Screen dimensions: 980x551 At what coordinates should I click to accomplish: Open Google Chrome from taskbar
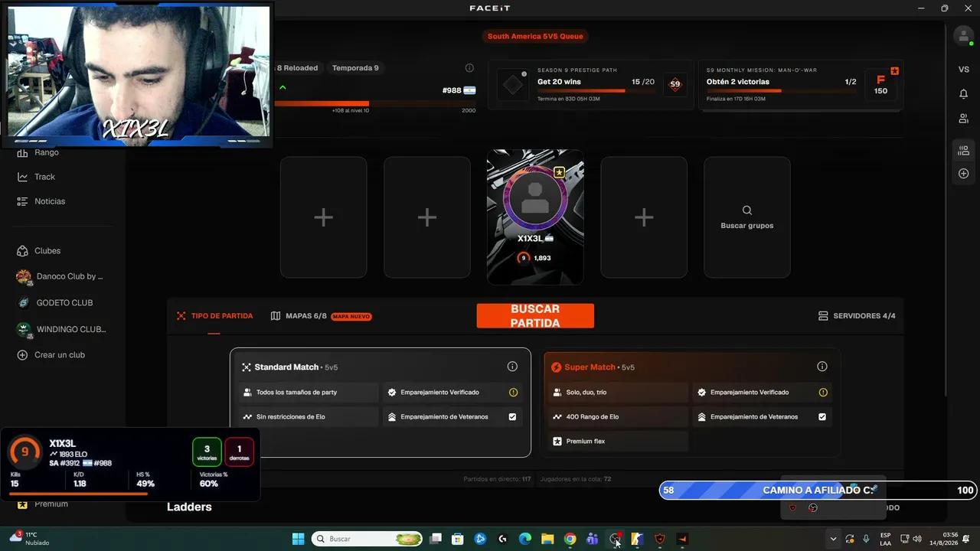pyautogui.click(x=570, y=539)
